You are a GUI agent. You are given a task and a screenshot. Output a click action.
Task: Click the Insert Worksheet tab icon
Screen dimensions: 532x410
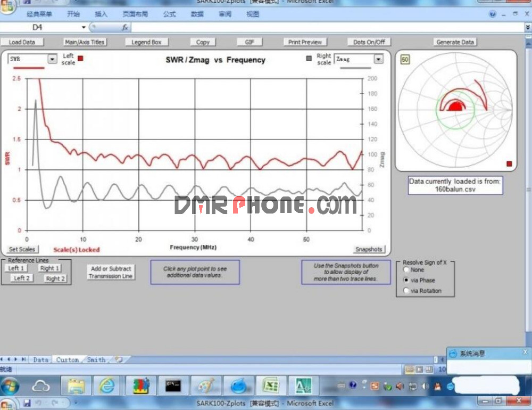pyautogui.click(x=119, y=359)
